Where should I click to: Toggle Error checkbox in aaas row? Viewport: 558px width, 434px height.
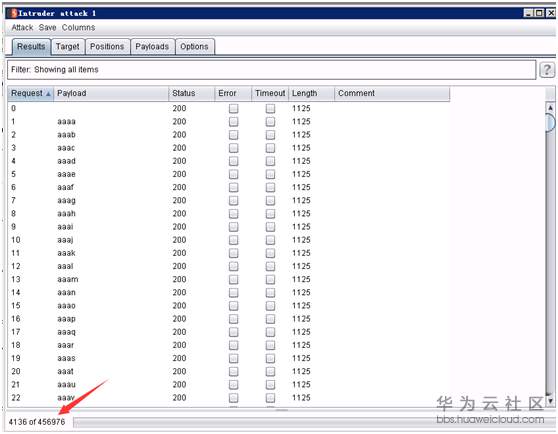tap(233, 359)
